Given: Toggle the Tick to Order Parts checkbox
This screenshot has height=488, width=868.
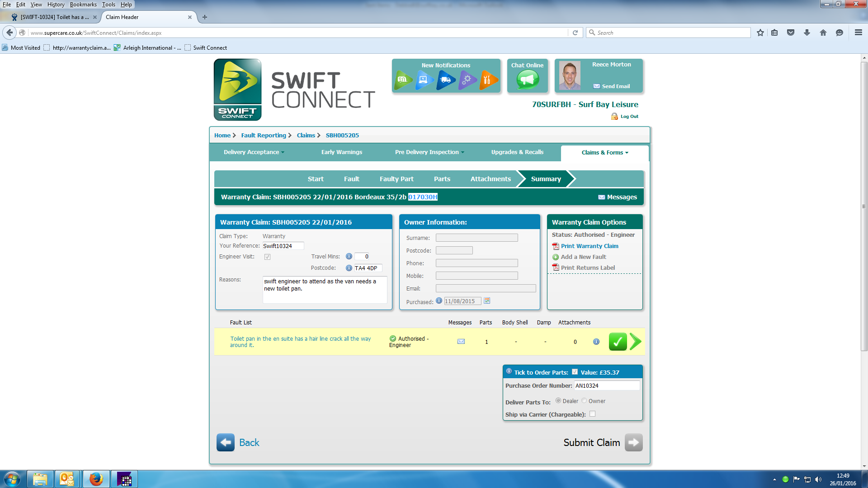Looking at the screenshot, I should (575, 372).
